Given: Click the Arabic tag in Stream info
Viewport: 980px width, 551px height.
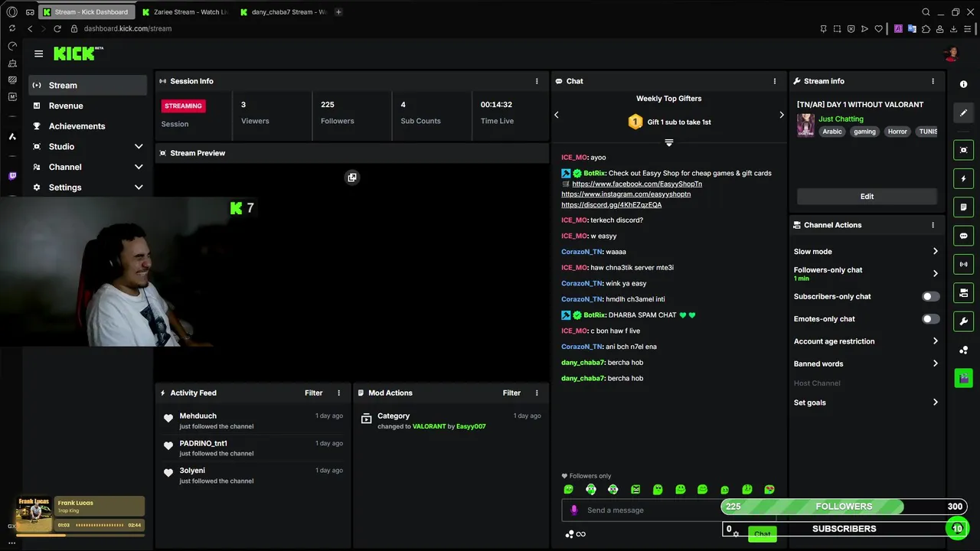Looking at the screenshot, I should [832, 132].
